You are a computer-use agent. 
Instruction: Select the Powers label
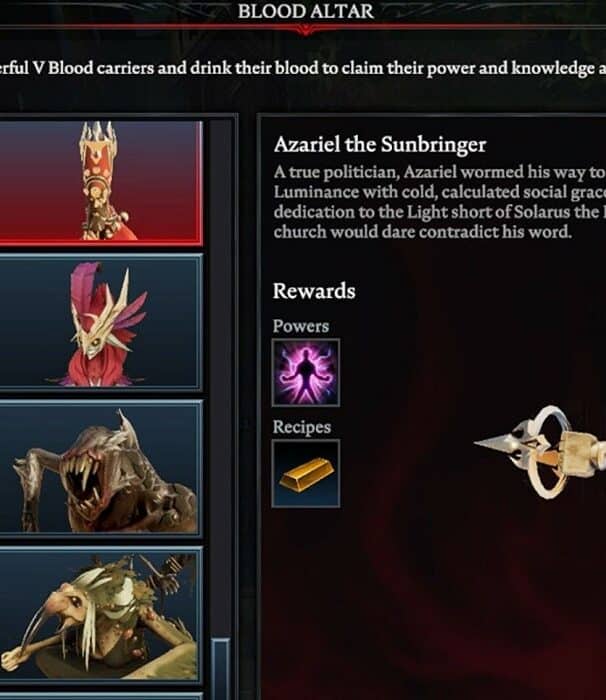301,326
